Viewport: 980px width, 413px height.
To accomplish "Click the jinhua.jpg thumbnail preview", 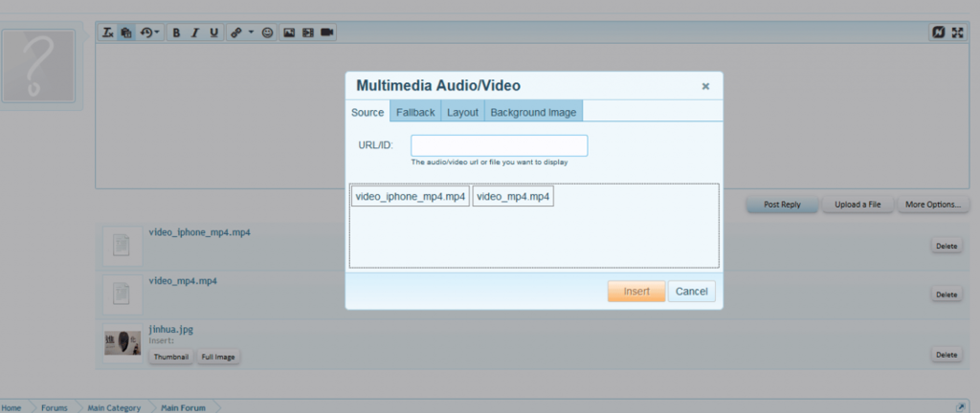I will [x=122, y=343].
